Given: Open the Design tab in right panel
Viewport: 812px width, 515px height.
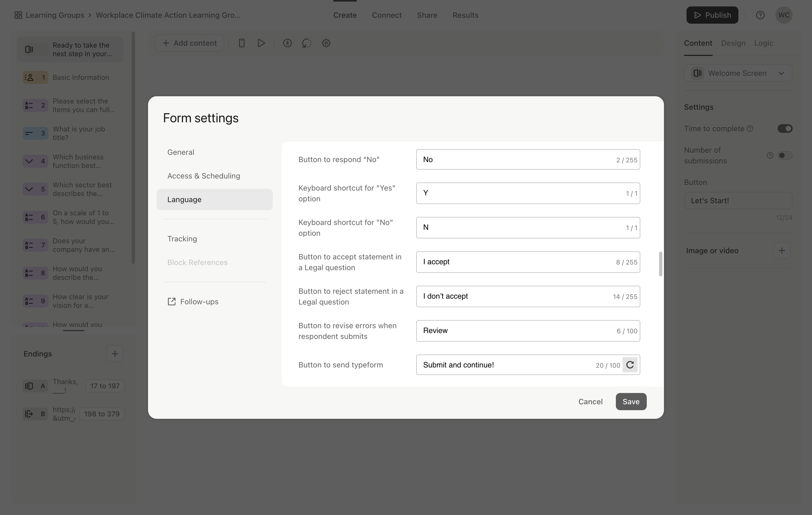Looking at the screenshot, I should (733, 43).
